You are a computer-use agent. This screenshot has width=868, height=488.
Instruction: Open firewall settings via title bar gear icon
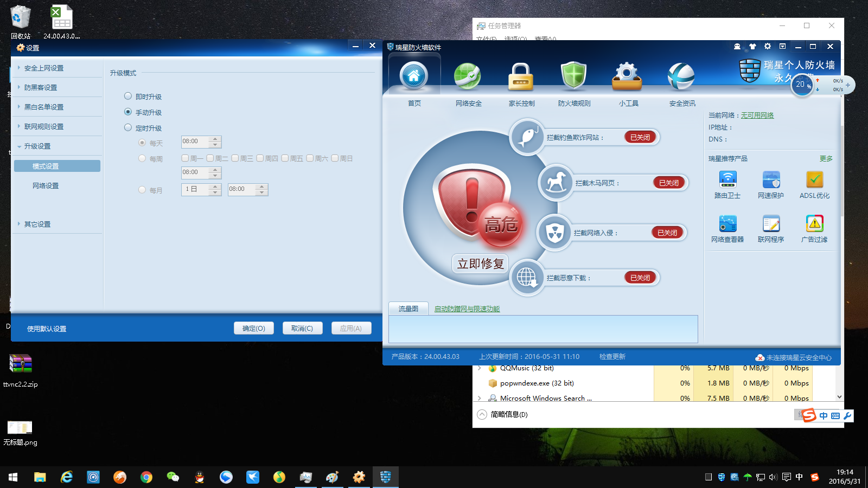[x=768, y=47]
